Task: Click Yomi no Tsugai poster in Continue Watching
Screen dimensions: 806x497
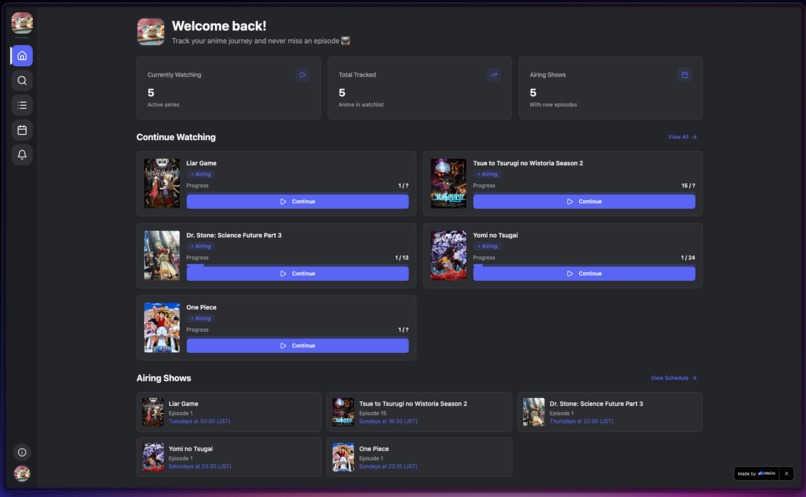Action: (x=448, y=255)
